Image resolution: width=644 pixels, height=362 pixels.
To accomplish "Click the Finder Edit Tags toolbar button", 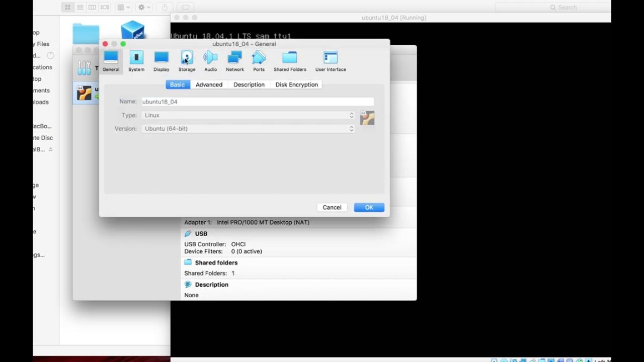I will click(x=186, y=7).
